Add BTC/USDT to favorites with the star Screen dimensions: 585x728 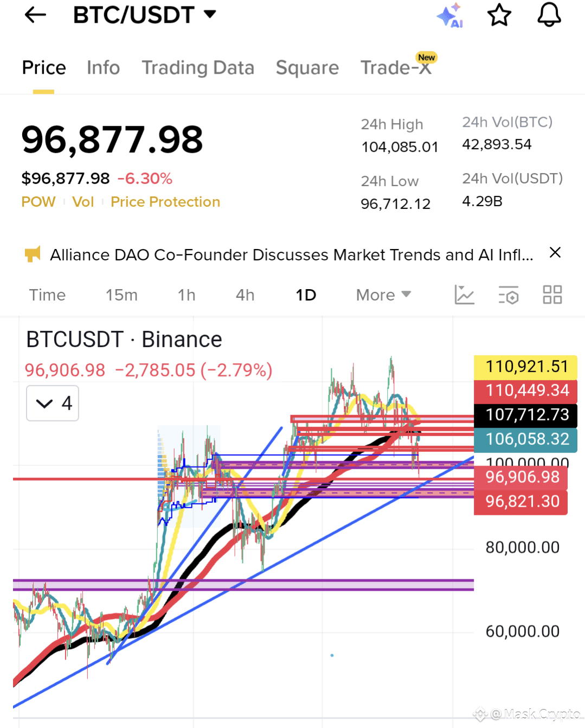499,15
